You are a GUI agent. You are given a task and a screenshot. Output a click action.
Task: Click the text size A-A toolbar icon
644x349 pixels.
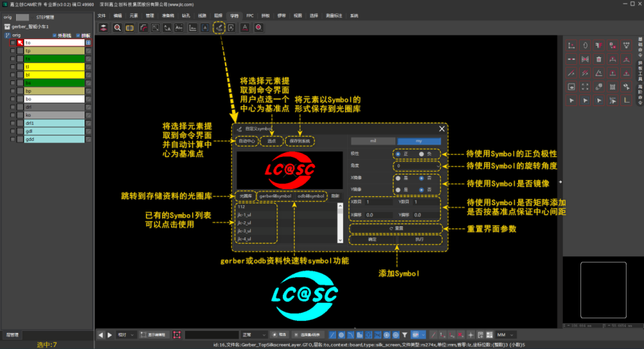[x=167, y=27]
